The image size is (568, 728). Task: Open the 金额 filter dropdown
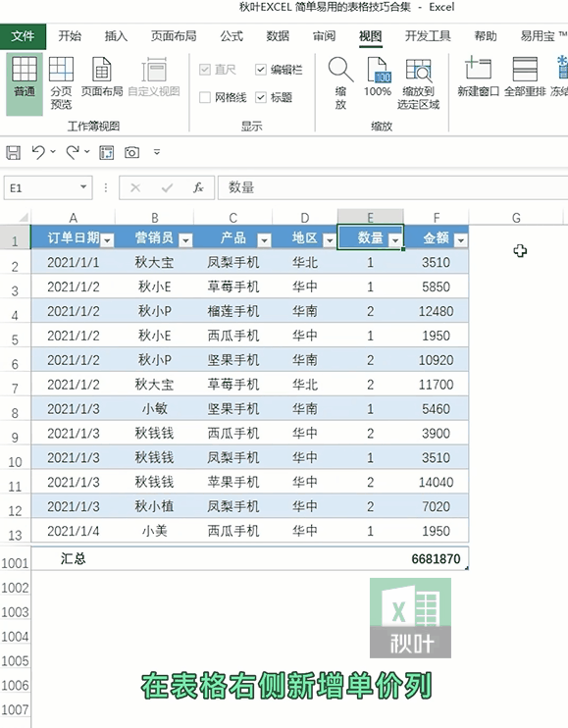(x=461, y=240)
